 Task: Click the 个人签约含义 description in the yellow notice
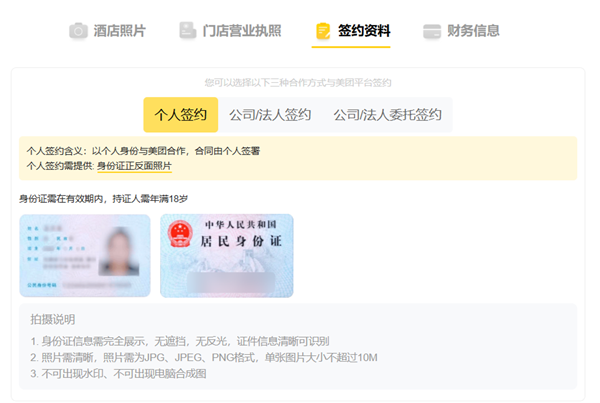[143, 151]
